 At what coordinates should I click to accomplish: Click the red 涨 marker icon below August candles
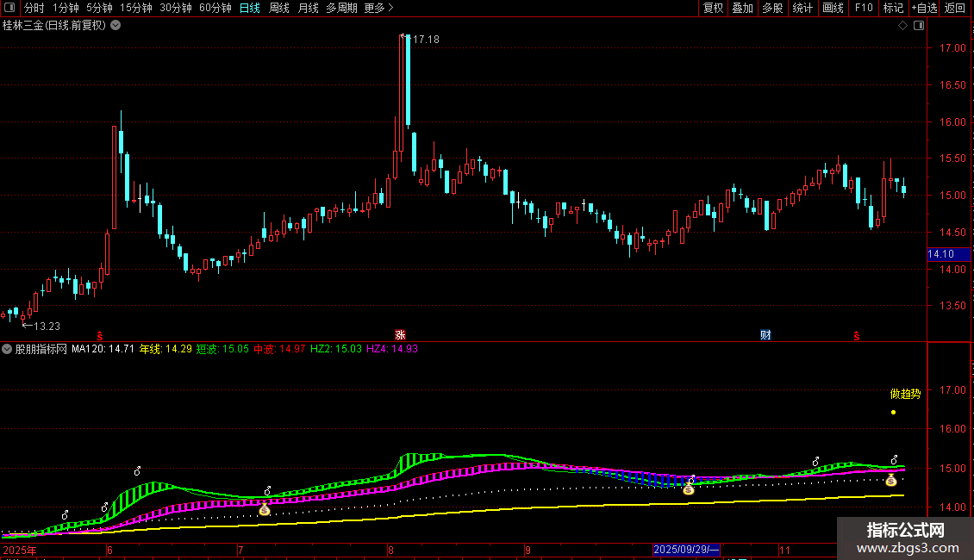[400, 334]
